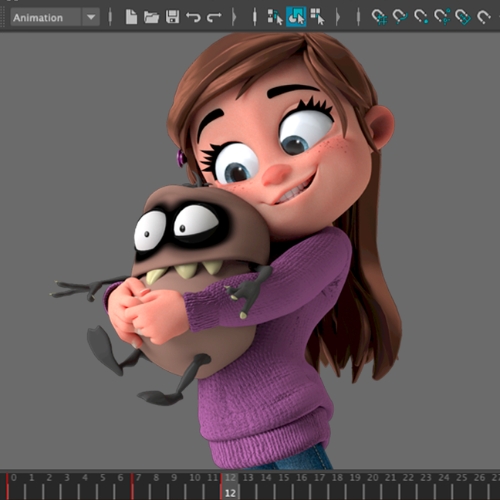Image resolution: width=500 pixels, height=500 pixels.
Task: Switch to select by component type icon
Action: [x=317, y=17]
